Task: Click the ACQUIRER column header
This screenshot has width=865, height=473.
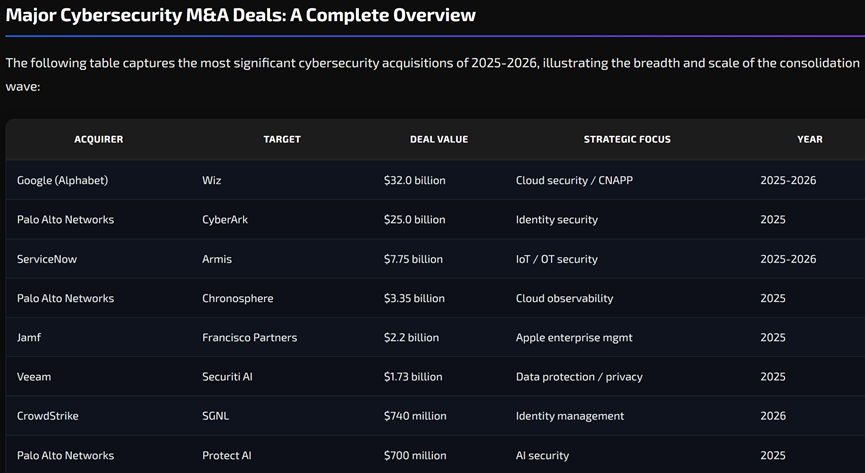Action: click(99, 140)
